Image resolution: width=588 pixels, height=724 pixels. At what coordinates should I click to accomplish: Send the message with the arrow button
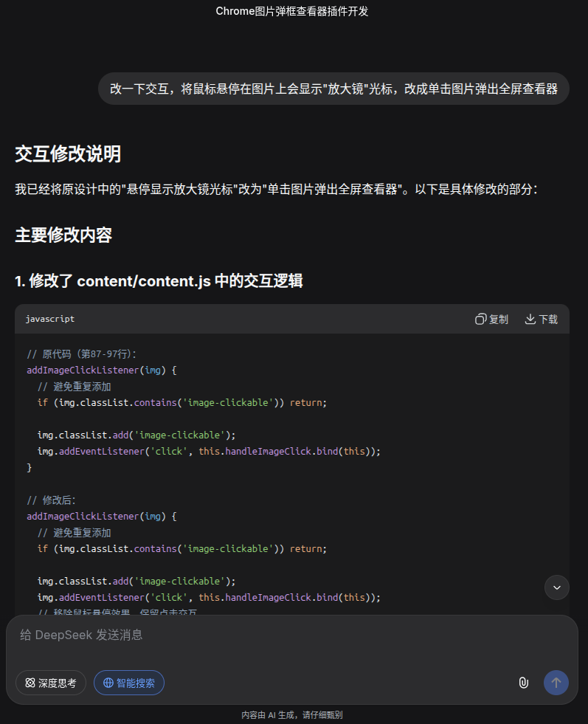tap(556, 683)
